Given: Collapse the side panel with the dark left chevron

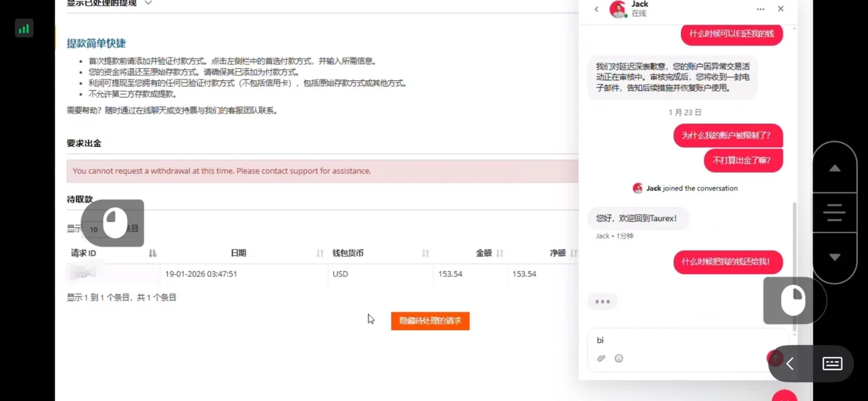Looking at the screenshot, I should tap(789, 364).
